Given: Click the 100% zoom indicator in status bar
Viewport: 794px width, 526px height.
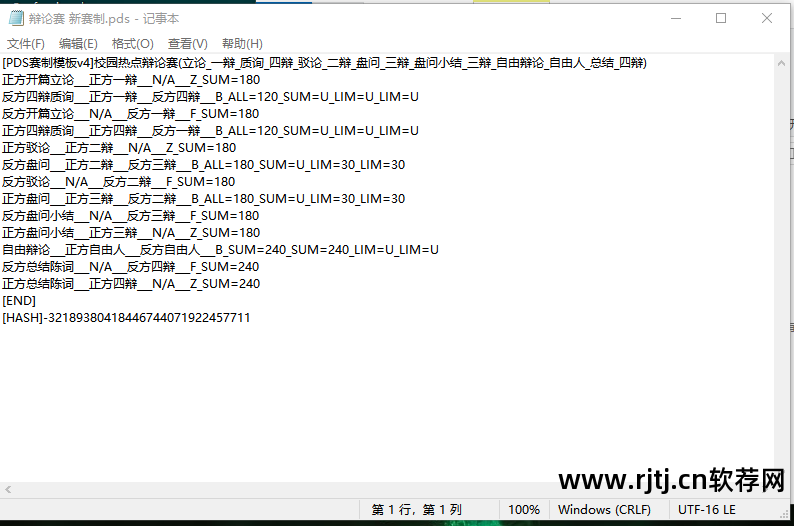Looking at the screenshot, I should pyautogui.click(x=524, y=509).
